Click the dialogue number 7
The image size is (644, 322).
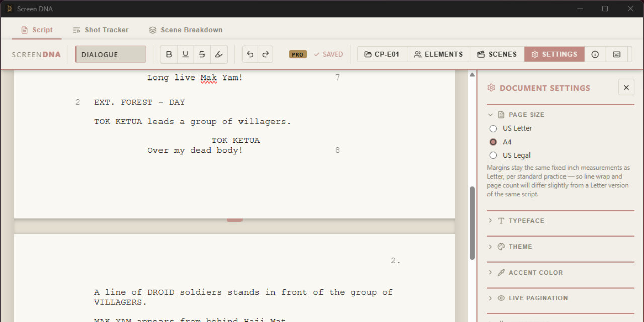337,78
